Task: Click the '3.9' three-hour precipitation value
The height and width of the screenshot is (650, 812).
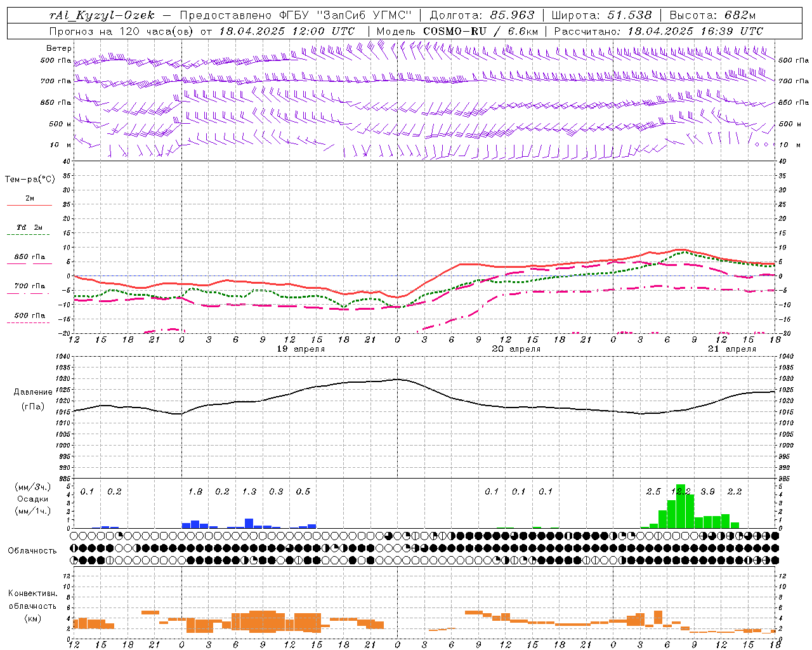Action: coord(707,492)
